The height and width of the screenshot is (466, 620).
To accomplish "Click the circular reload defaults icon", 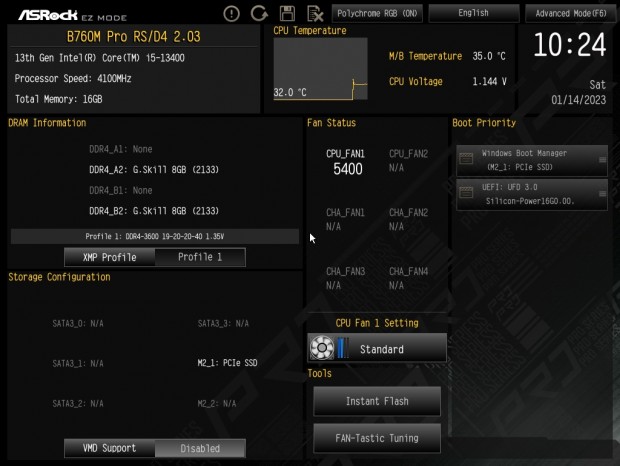I will pos(259,13).
